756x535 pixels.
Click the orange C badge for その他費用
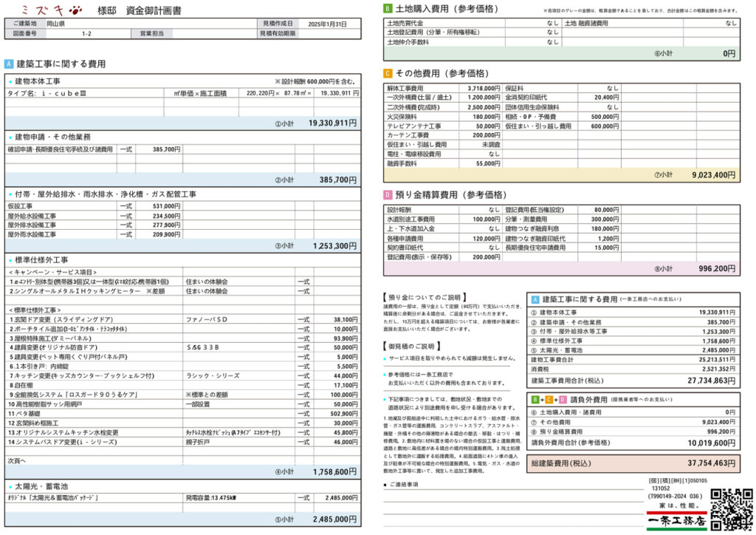pos(388,73)
